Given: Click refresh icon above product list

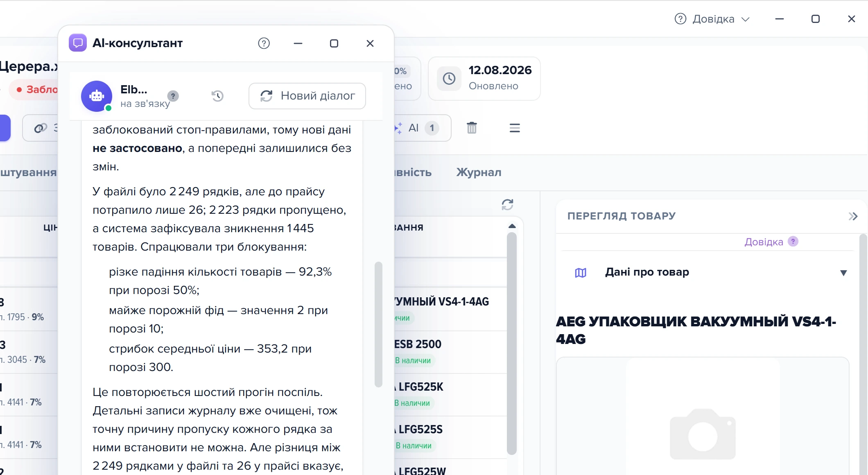Looking at the screenshot, I should click(x=507, y=204).
